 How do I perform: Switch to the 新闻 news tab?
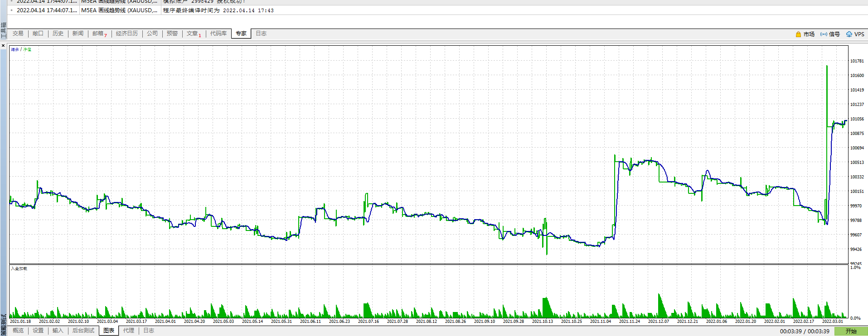click(x=78, y=34)
